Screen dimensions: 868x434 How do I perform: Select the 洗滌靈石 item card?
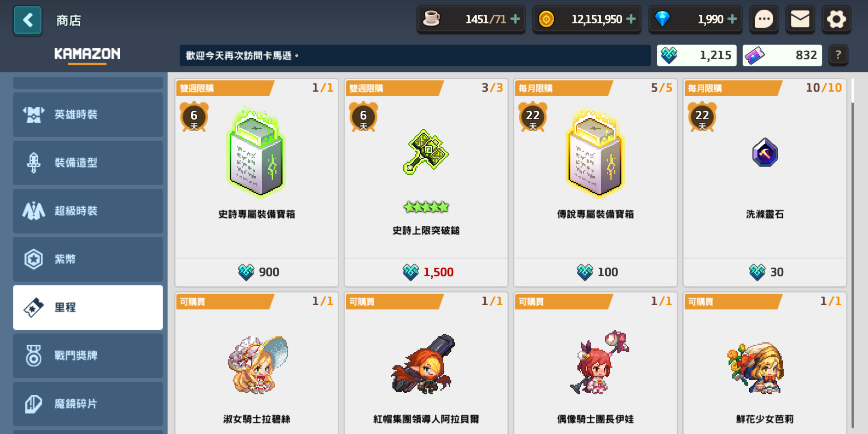[765, 183]
